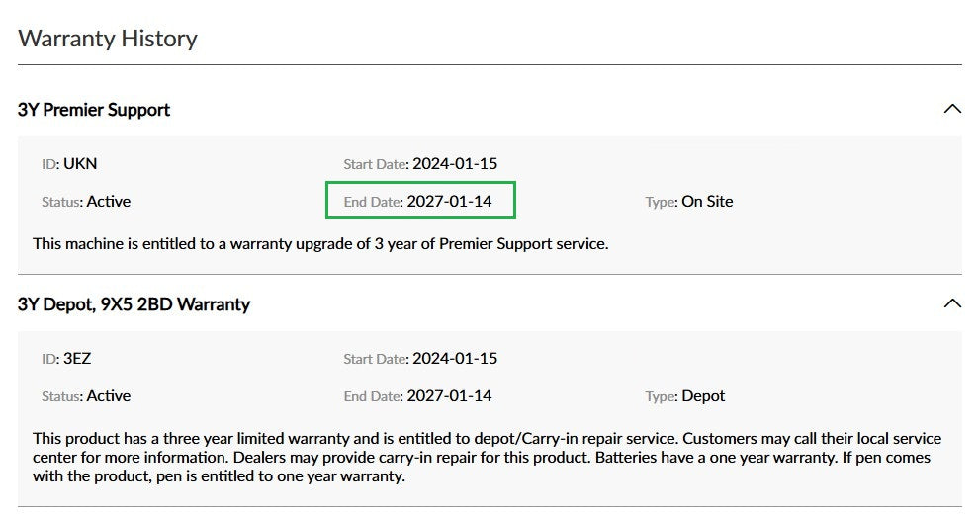Click the On Site type value
The width and height of the screenshot is (980, 518).
click(x=707, y=201)
